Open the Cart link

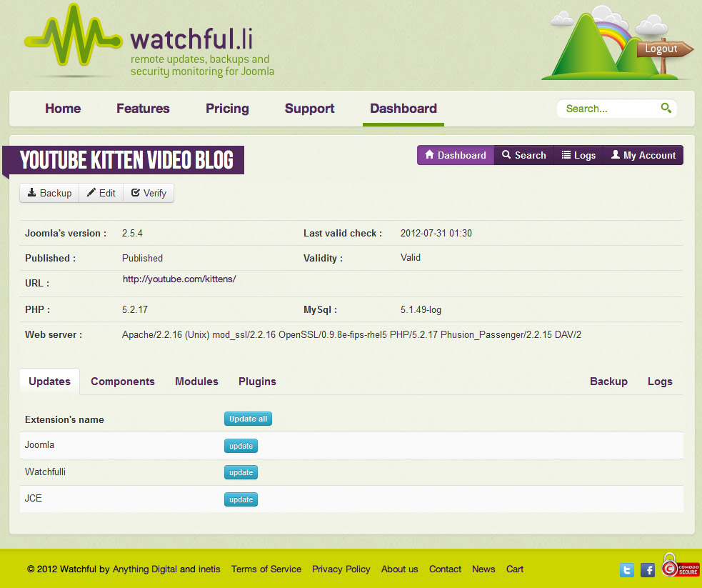click(x=515, y=569)
